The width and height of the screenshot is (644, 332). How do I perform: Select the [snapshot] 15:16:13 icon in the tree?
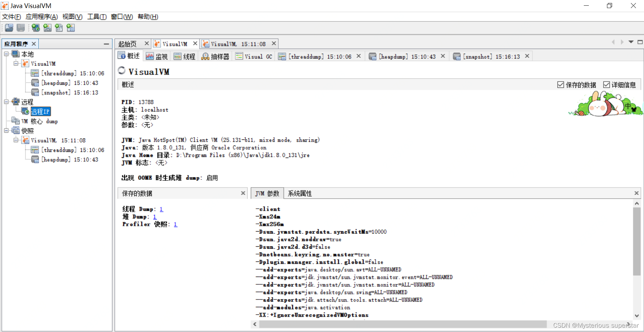(x=35, y=92)
